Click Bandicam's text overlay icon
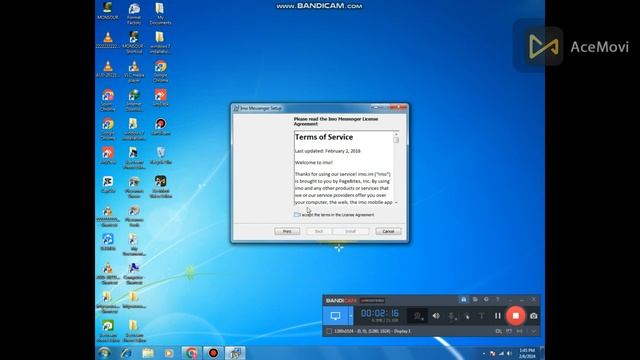The width and height of the screenshot is (640, 360). coord(482,316)
